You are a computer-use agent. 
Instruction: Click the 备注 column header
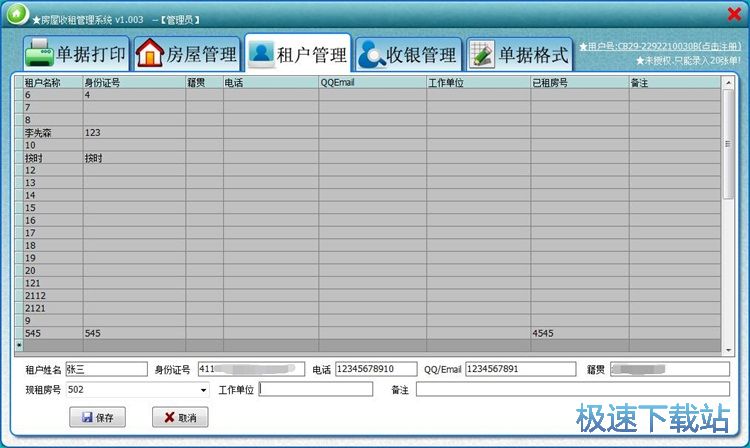point(675,82)
